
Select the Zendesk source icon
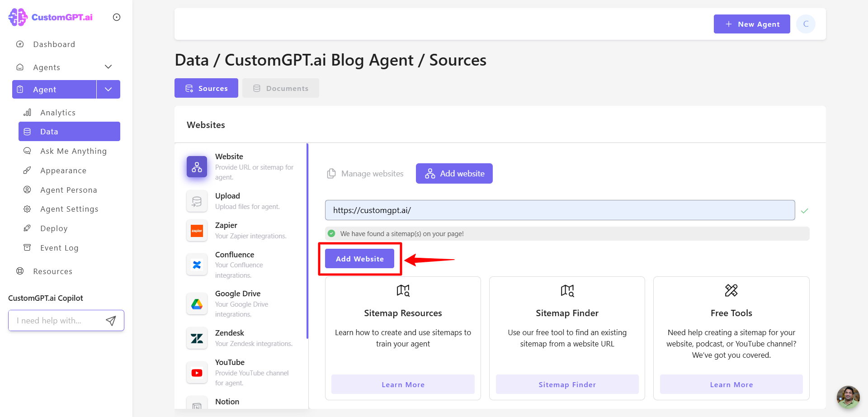point(197,338)
